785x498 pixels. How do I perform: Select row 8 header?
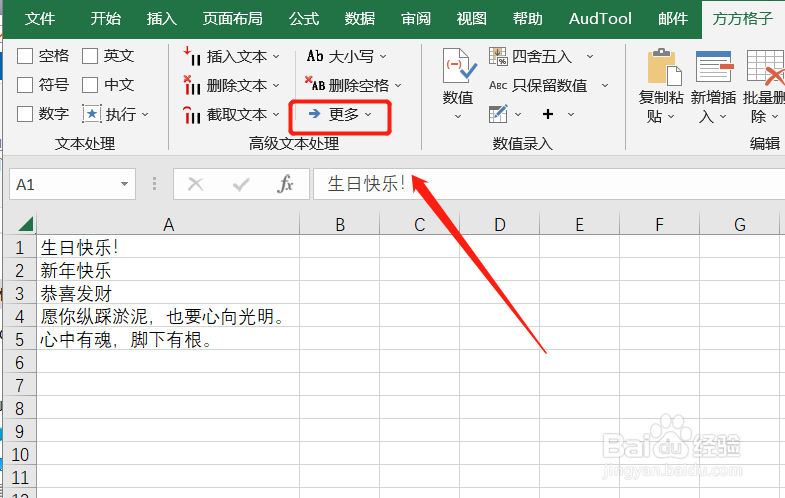coord(20,408)
